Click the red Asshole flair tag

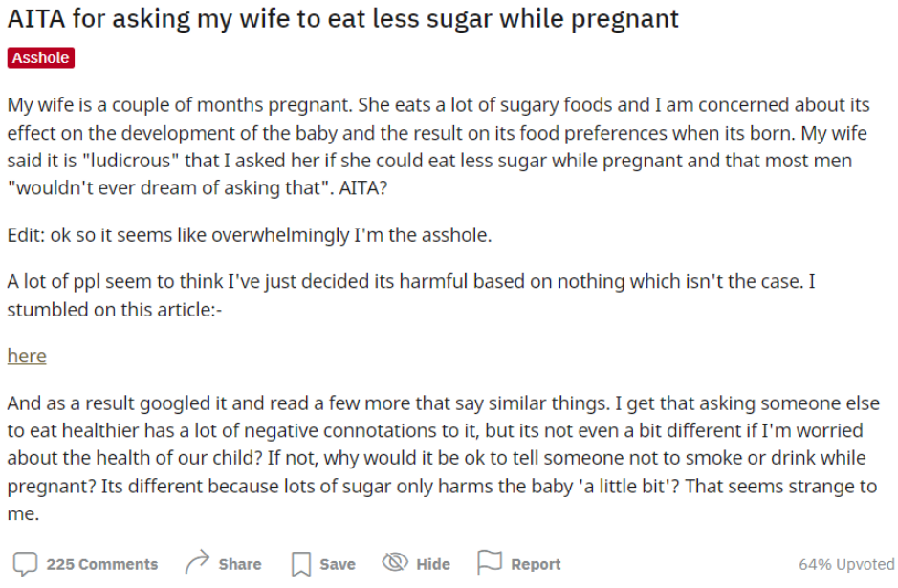41,57
